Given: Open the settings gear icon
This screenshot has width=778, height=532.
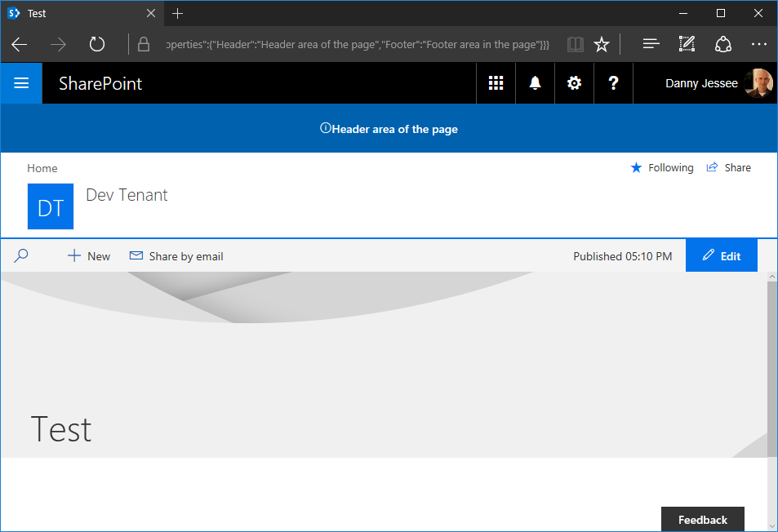Looking at the screenshot, I should (x=574, y=83).
